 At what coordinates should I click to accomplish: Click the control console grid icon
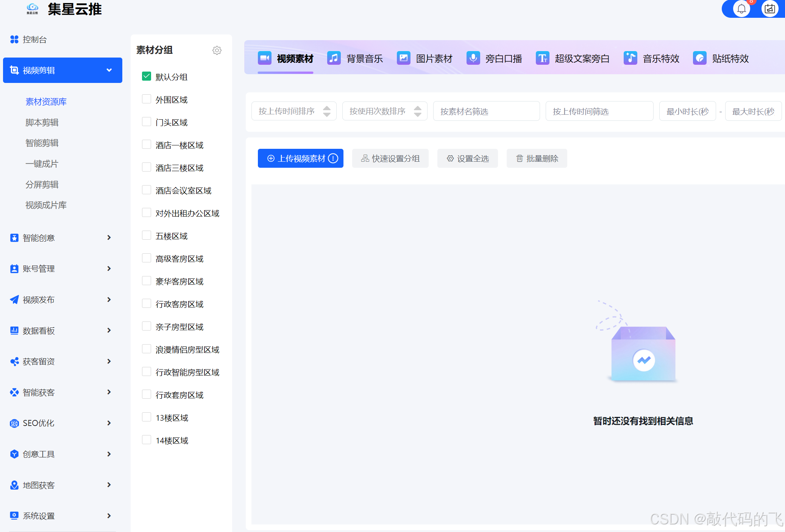coord(14,39)
